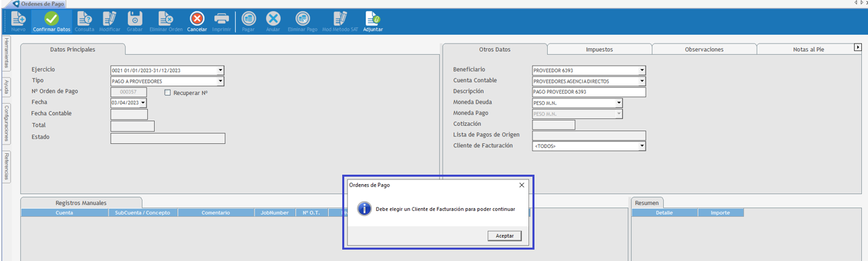The width and height of the screenshot is (868, 261).
Task: Click the Lista de Pagos de Origen field
Action: (589, 135)
